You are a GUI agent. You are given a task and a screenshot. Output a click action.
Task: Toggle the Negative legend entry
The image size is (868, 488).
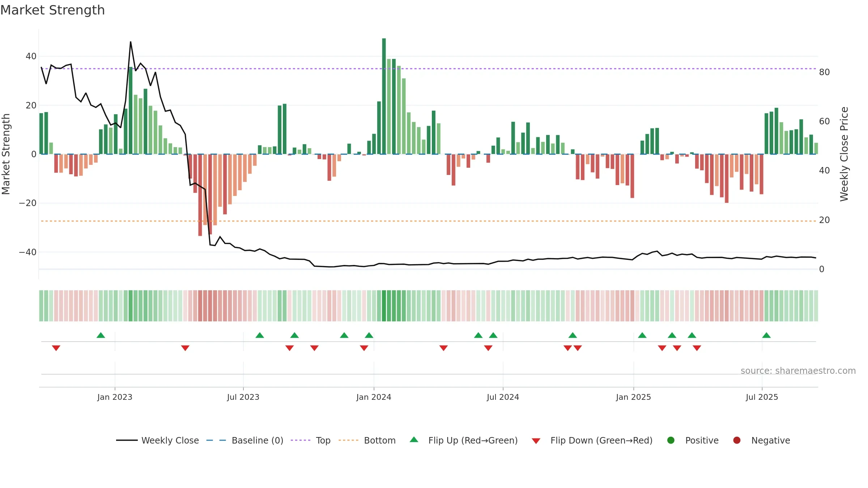pyautogui.click(x=761, y=440)
